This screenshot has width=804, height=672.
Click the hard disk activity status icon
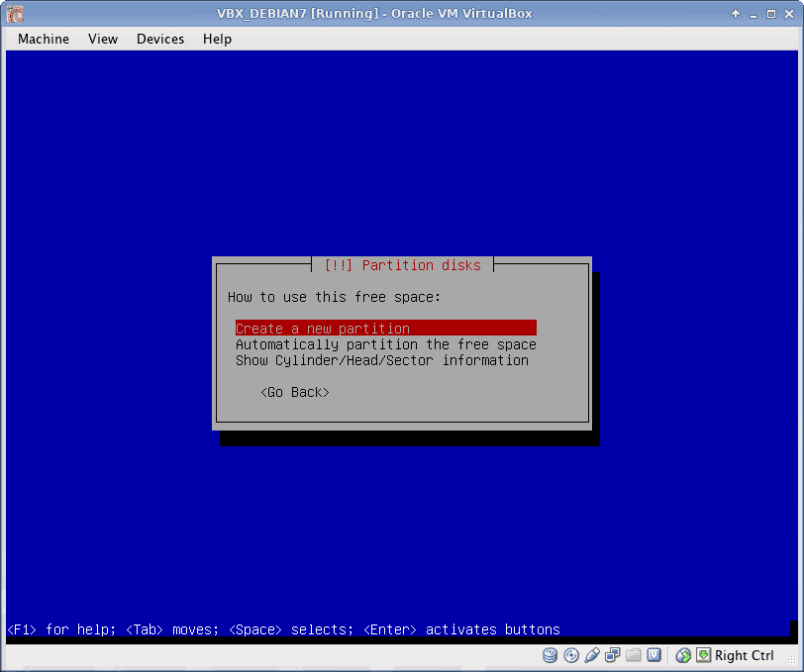(x=551, y=655)
